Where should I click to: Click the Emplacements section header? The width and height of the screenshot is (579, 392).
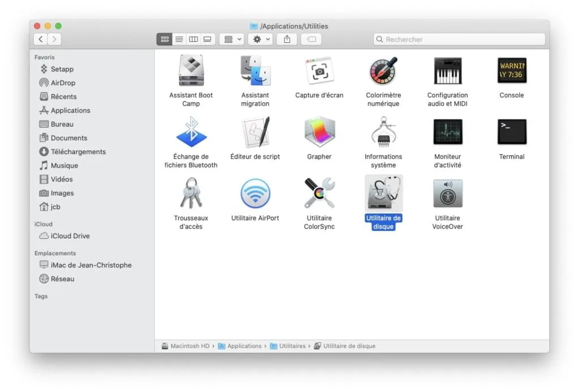[x=55, y=254]
